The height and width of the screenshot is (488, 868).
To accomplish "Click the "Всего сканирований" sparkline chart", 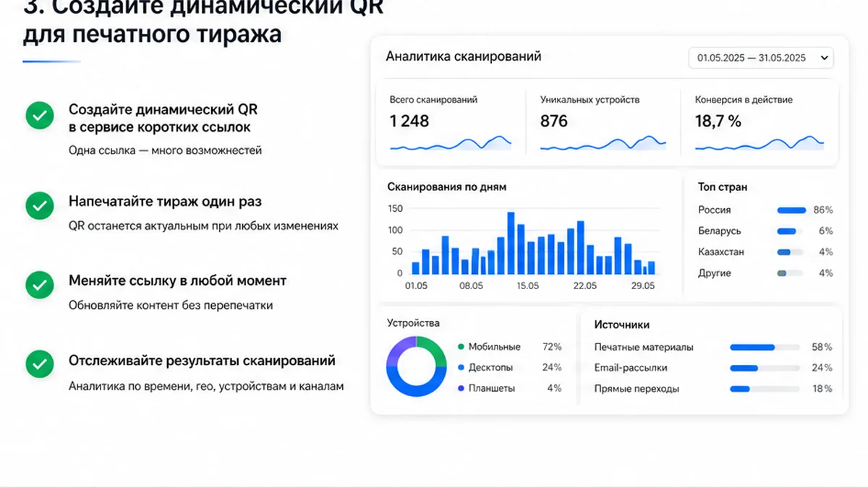I will (x=451, y=143).
